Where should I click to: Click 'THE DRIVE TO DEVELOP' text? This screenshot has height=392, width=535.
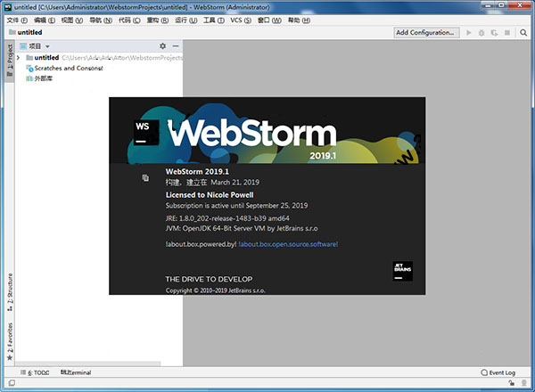pos(209,279)
